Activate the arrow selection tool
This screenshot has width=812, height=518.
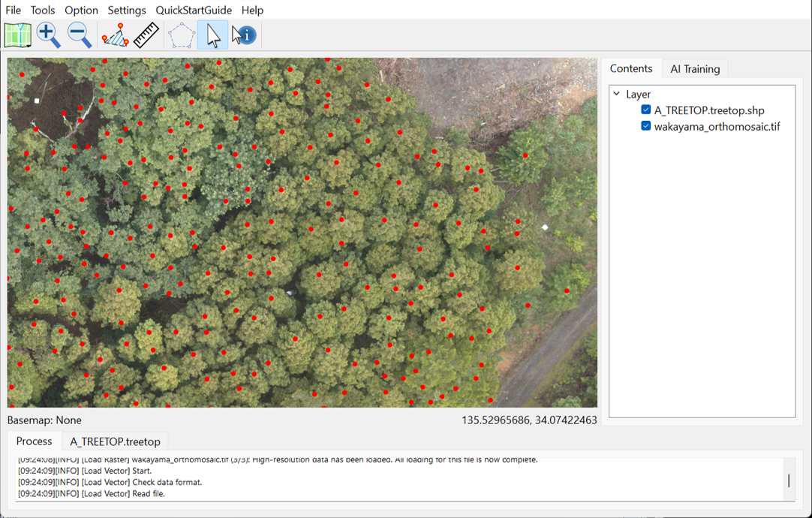tap(212, 35)
